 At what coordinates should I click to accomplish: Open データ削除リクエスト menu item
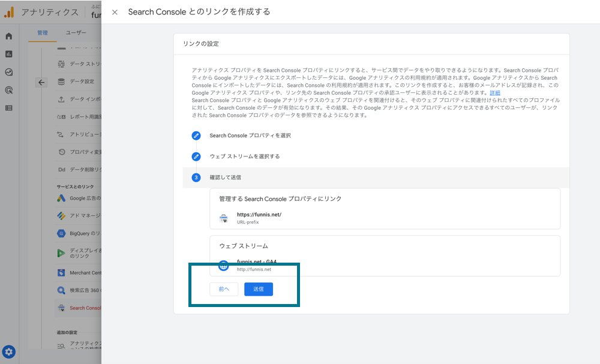79,170
